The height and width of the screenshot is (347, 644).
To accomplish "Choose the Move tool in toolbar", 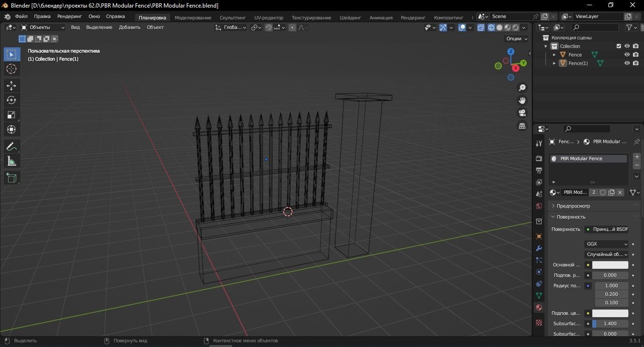I will point(11,86).
